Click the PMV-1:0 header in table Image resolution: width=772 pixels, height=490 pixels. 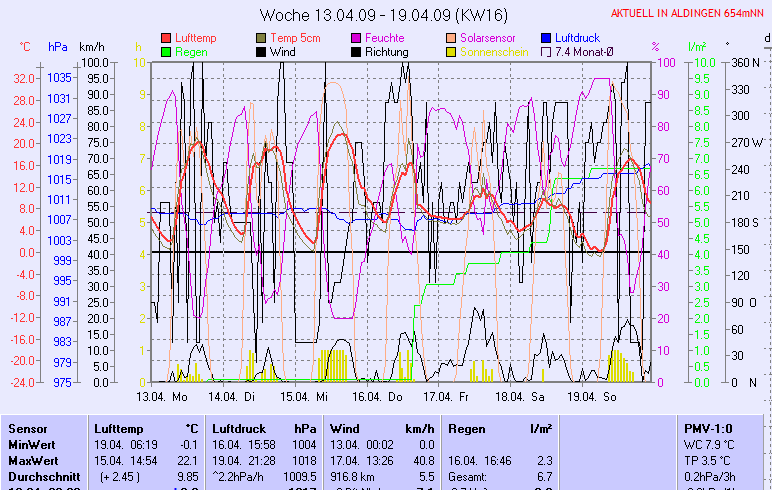click(706, 428)
